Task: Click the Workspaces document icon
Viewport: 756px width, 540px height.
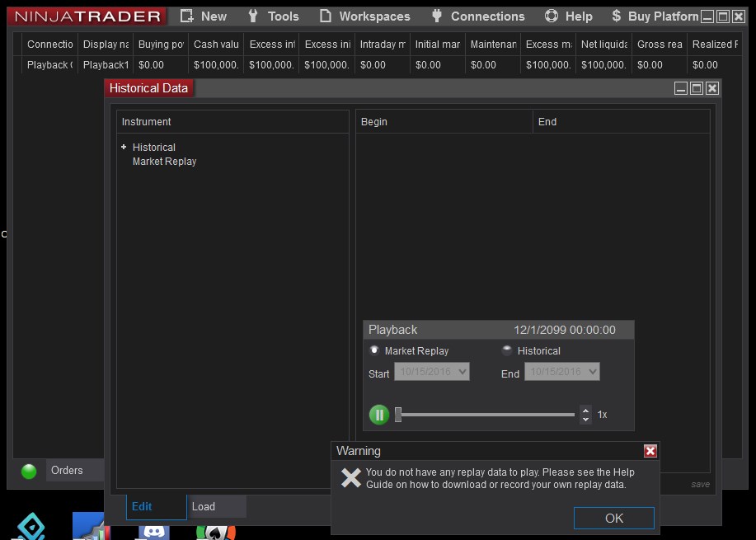Action: pyautogui.click(x=326, y=16)
